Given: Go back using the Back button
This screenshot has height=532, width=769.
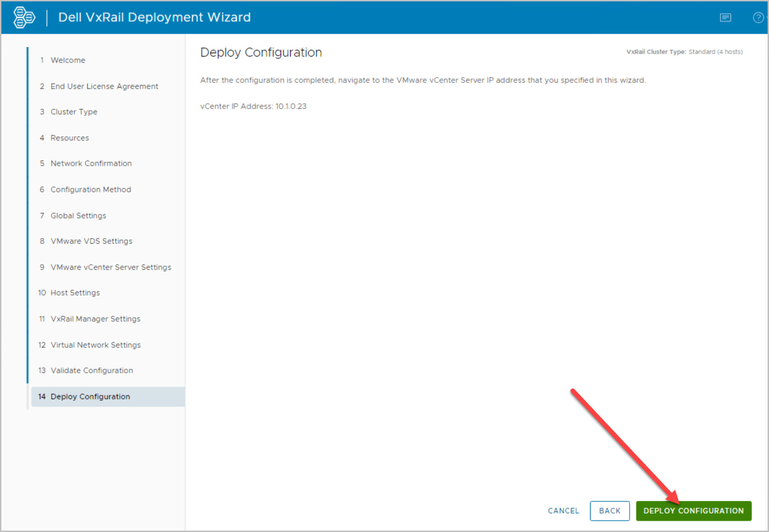Looking at the screenshot, I should pyautogui.click(x=609, y=510).
